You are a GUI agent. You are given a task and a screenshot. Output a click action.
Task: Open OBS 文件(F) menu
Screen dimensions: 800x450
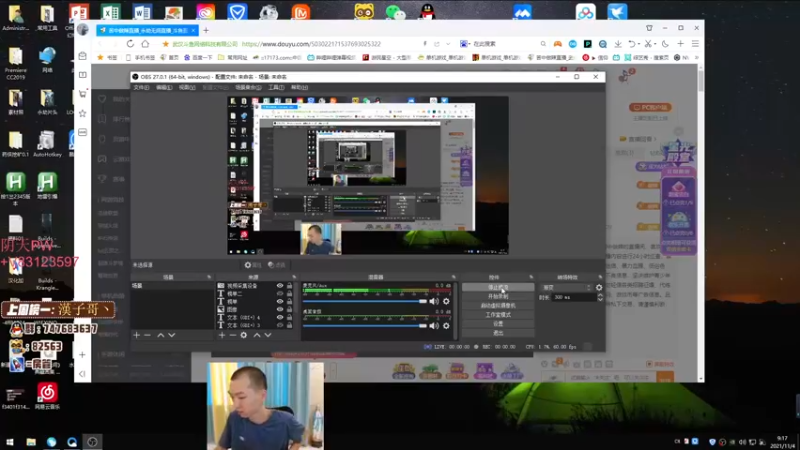click(141, 87)
